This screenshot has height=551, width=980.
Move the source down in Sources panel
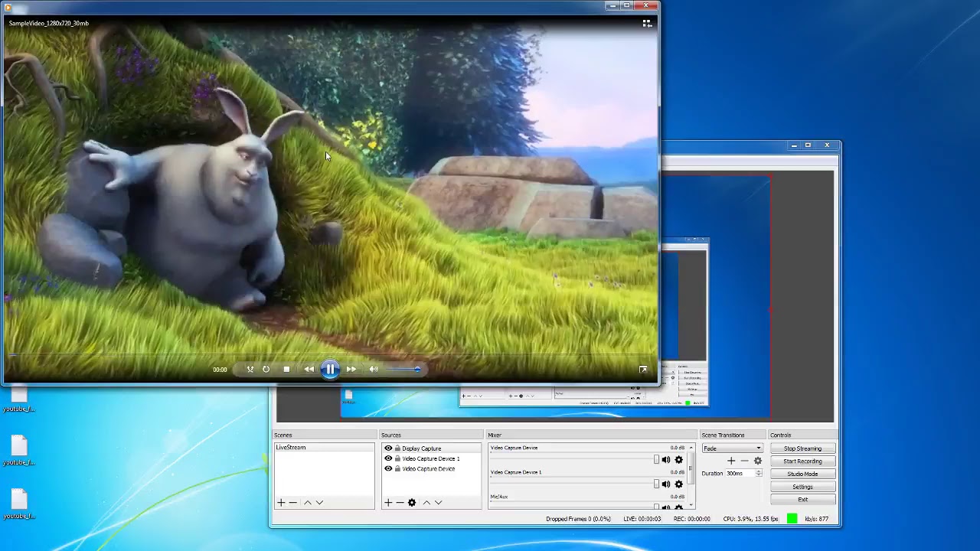click(x=438, y=503)
